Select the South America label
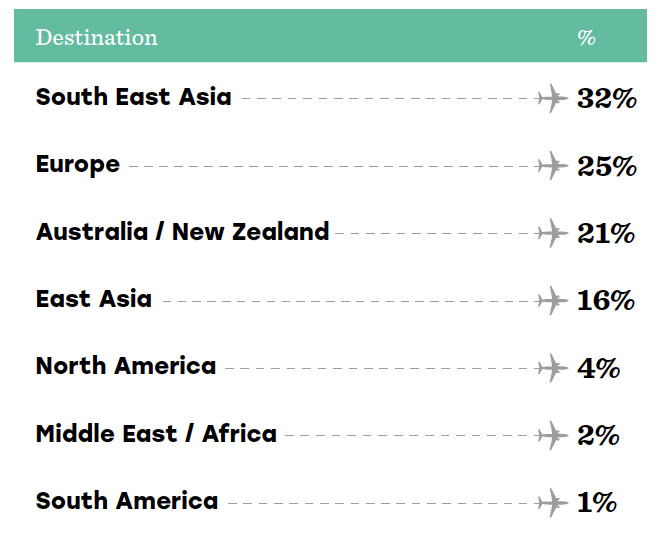This screenshot has height=548, width=656. point(127,501)
